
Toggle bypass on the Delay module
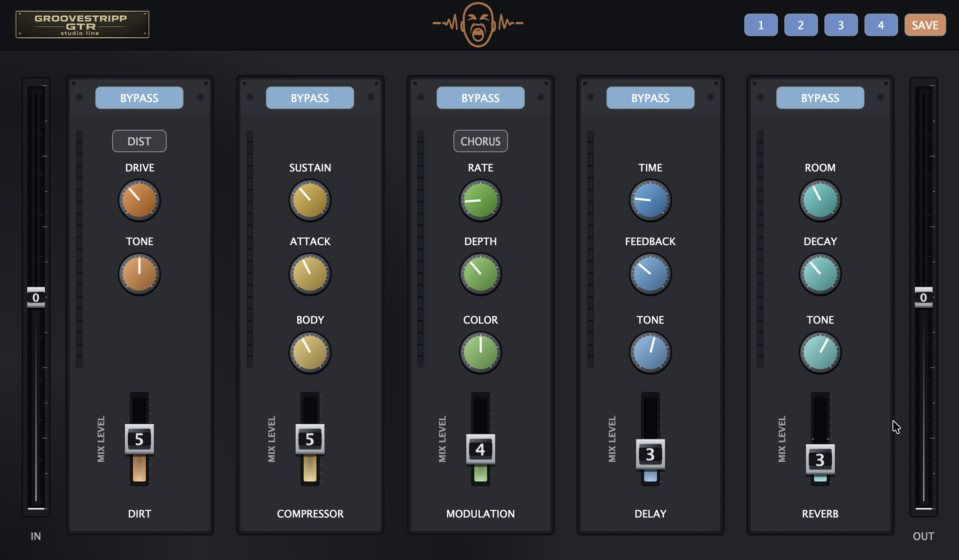pyautogui.click(x=650, y=97)
